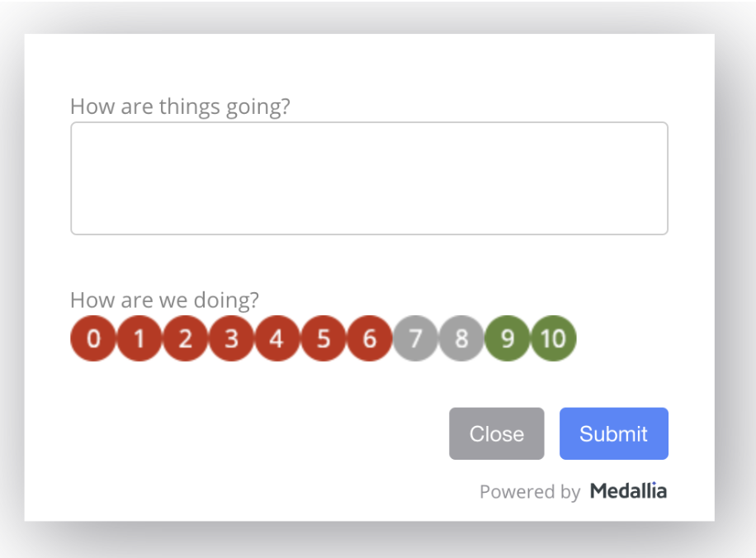Select green rating 9 circle
This screenshot has width=756, height=558.
point(508,338)
